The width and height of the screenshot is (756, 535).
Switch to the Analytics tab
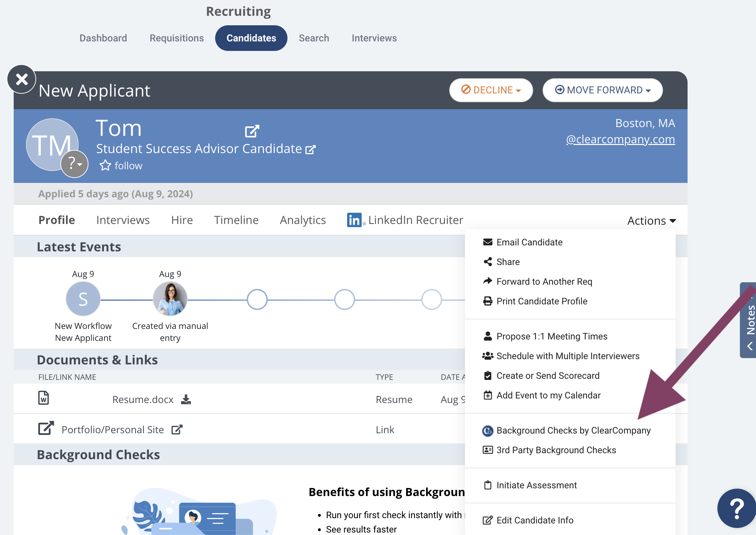point(303,220)
